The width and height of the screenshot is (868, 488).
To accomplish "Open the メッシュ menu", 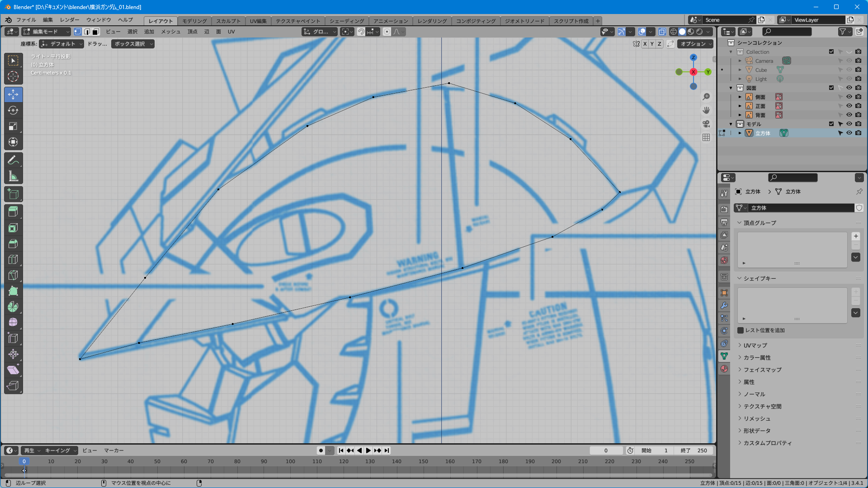I will (170, 32).
